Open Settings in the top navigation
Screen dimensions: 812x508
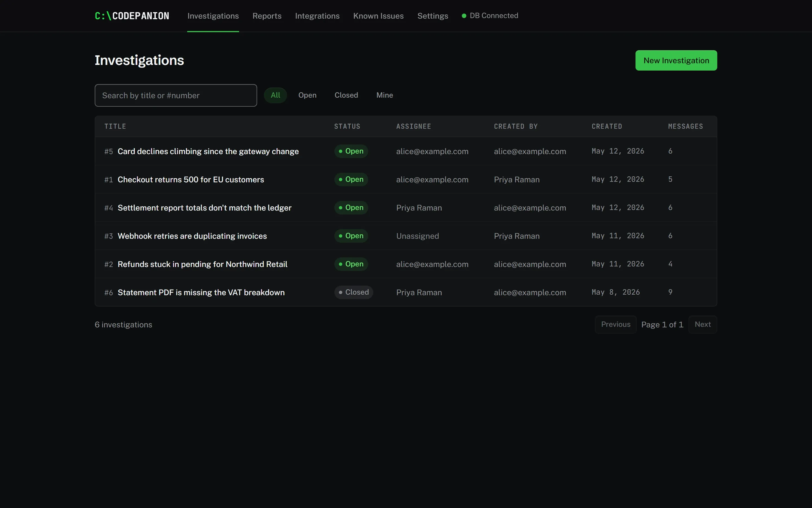[433, 16]
